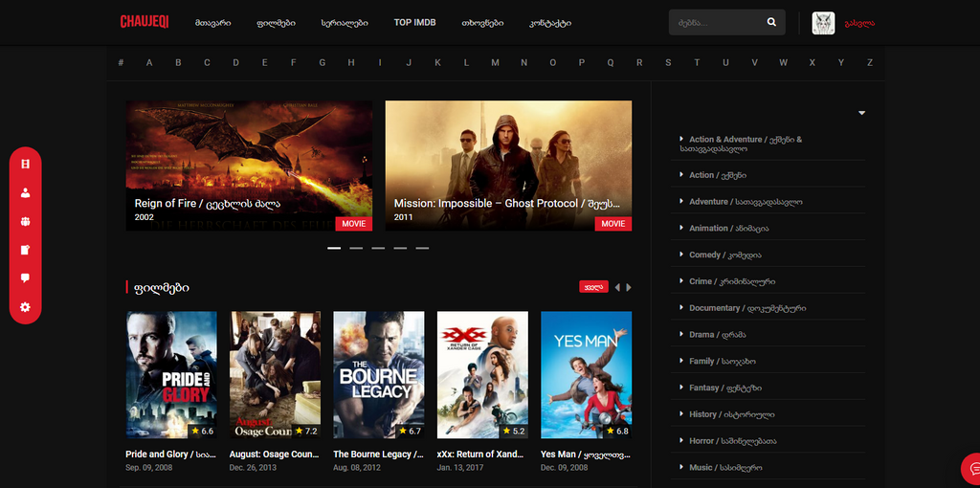Open the სერიალები menu item
The height and width of the screenshot is (488, 980).
(x=345, y=23)
